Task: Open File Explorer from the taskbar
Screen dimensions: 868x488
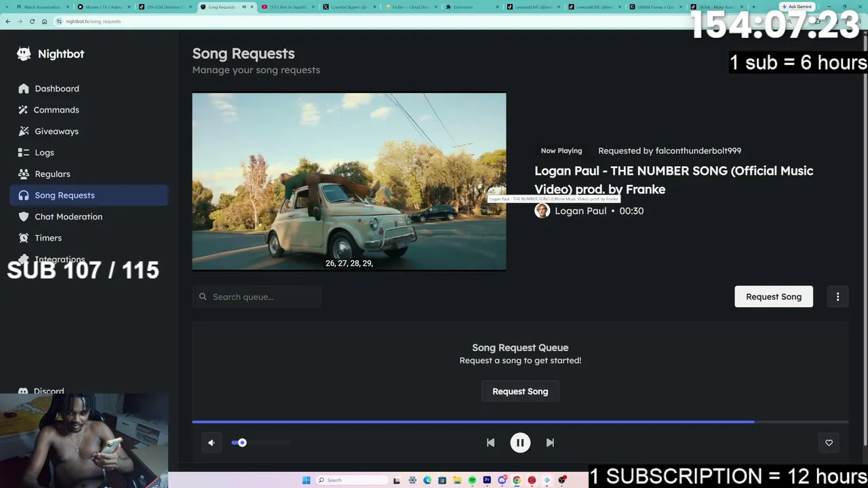Action: pos(457,481)
